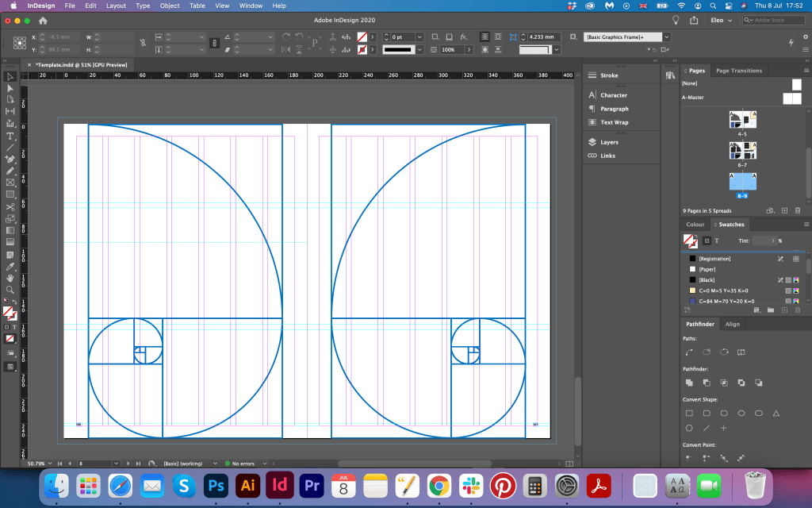Select the Type tool

tap(10, 137)
